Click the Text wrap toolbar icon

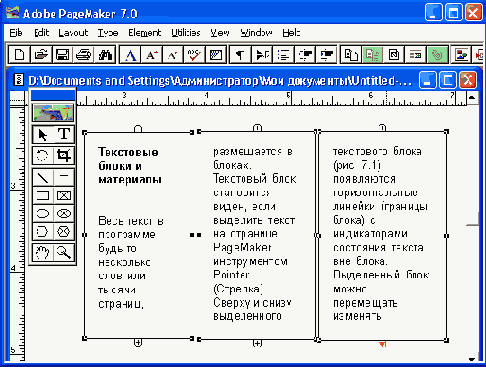click(x=415, y=54)
